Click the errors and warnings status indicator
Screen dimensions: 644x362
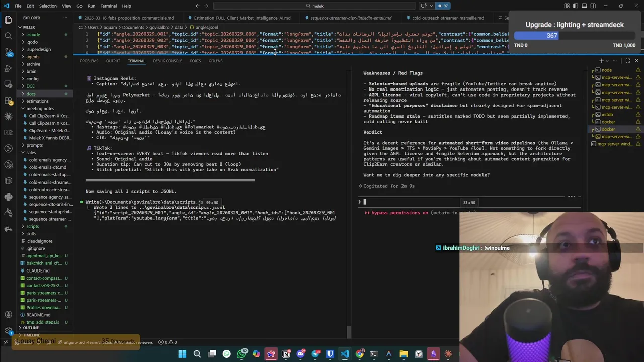point(168,342)
